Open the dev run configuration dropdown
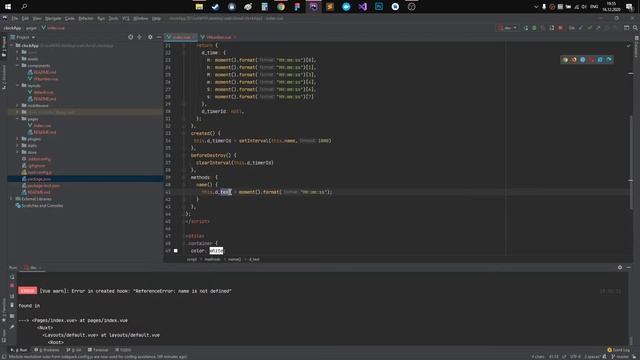The height and width of the screenshot is (360, 640). click(507, 28)
